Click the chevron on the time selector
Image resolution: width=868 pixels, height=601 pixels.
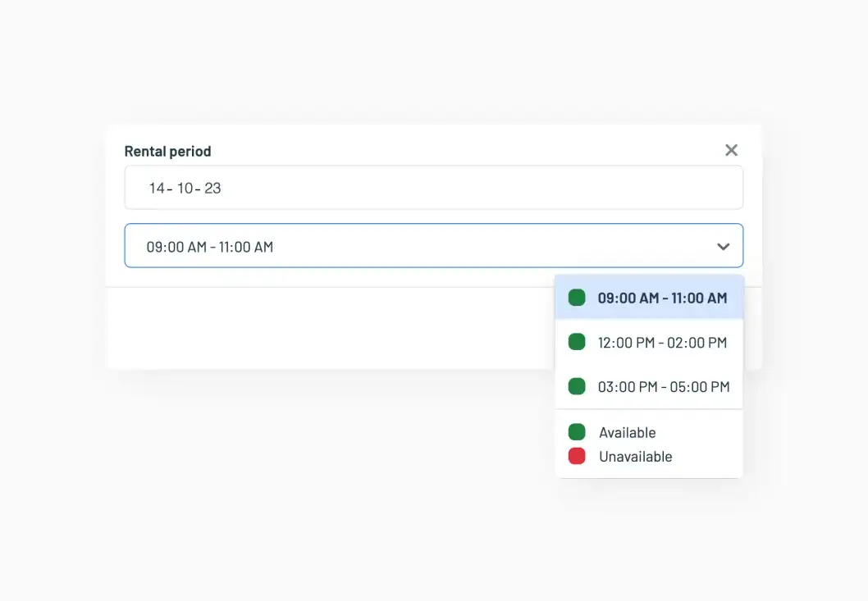pyautogui.click(x=723, y=245)
